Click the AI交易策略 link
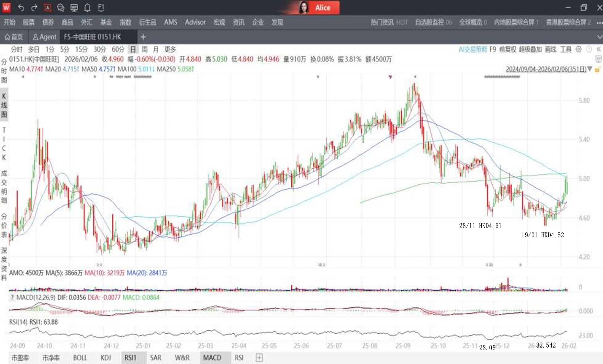Viewport: 603px width, 364px height. point(473,49)
